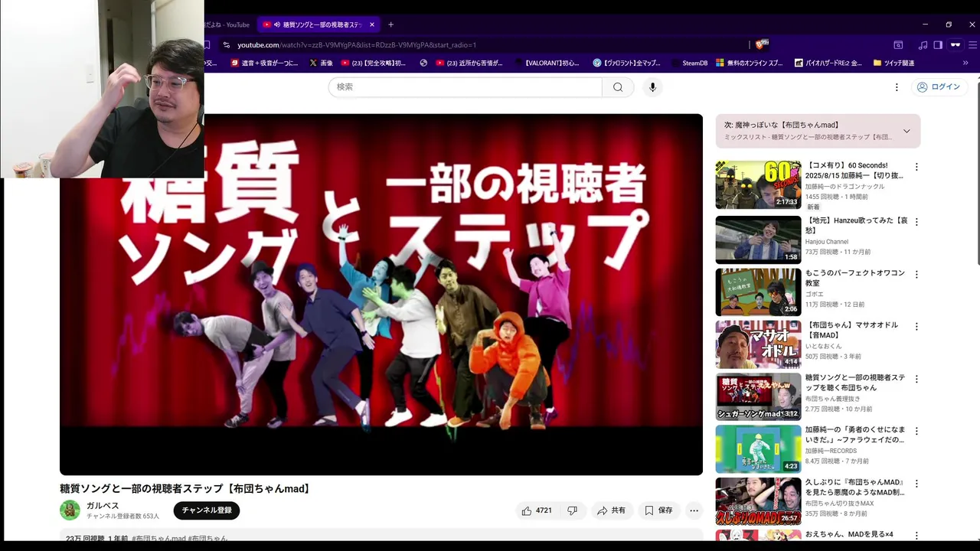Open the 近所から苦情が bookmark
The height and width of the screenshot is (551, 980).
pyautogui.click(x=469, y=63)
